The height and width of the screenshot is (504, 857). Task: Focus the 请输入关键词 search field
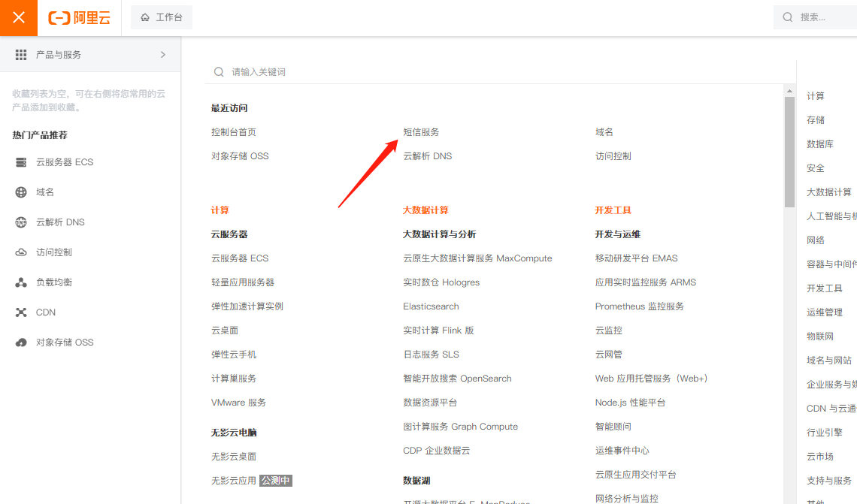tap(500, 72)
